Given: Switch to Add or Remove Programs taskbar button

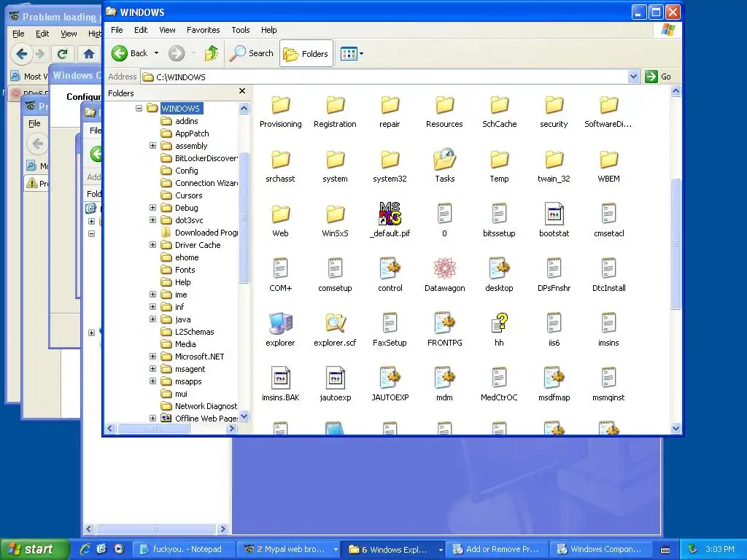Looking at the screenshot, I should (x=498, y=549).
